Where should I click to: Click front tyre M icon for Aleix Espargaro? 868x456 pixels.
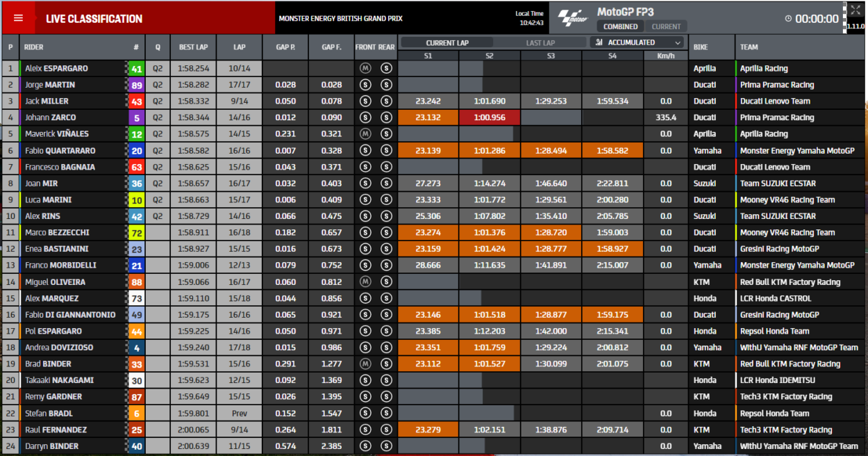click(x=365, y=68)
